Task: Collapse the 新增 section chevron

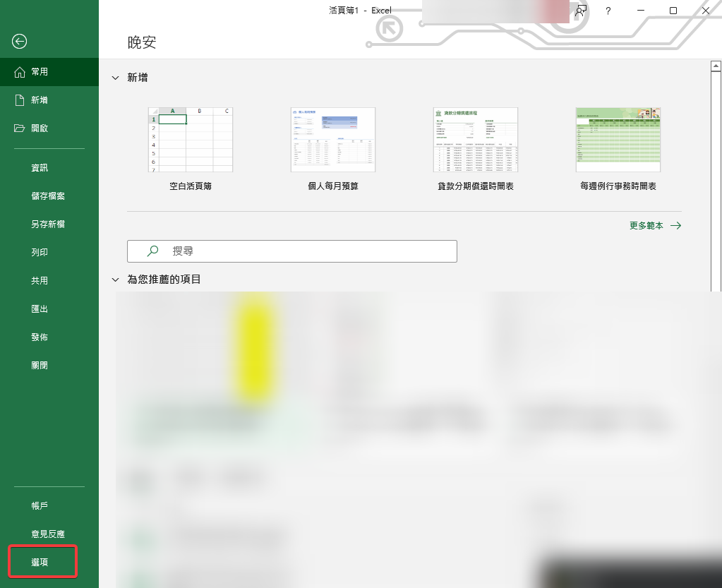Action: pyautogui.click(x=116, y=78)
